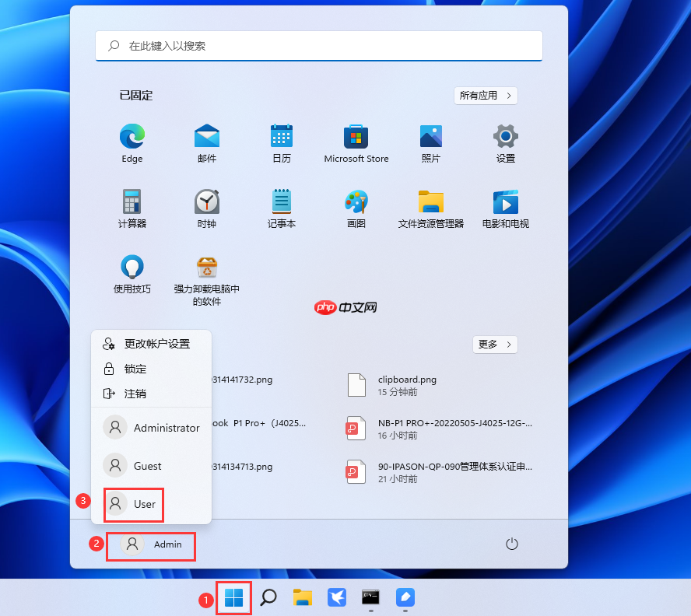The height and width of the screenshot is (616, 691).
Task: Click the taskbar Search icon
Action: tap(268, 599)
